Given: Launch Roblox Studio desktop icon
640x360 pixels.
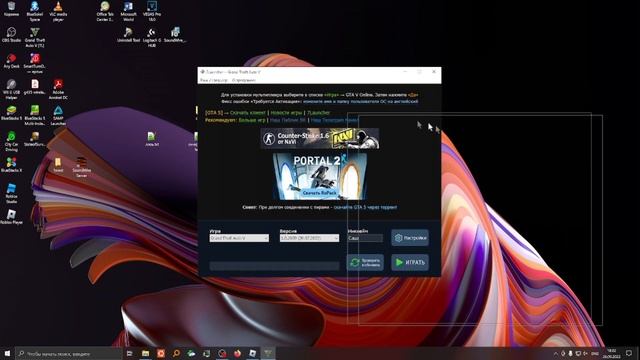Looking at the screenshot, I should 11,193.
